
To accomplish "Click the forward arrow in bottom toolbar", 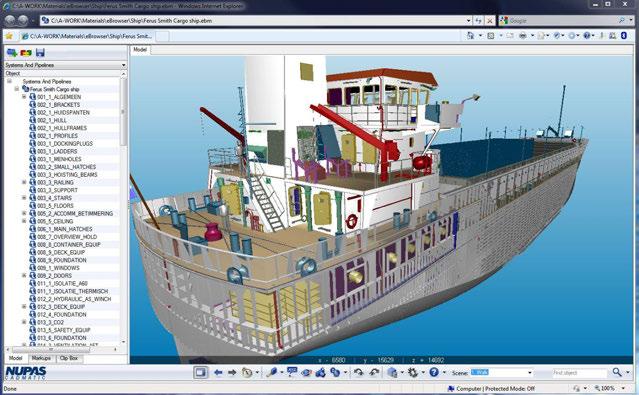I will pos(232,373).
